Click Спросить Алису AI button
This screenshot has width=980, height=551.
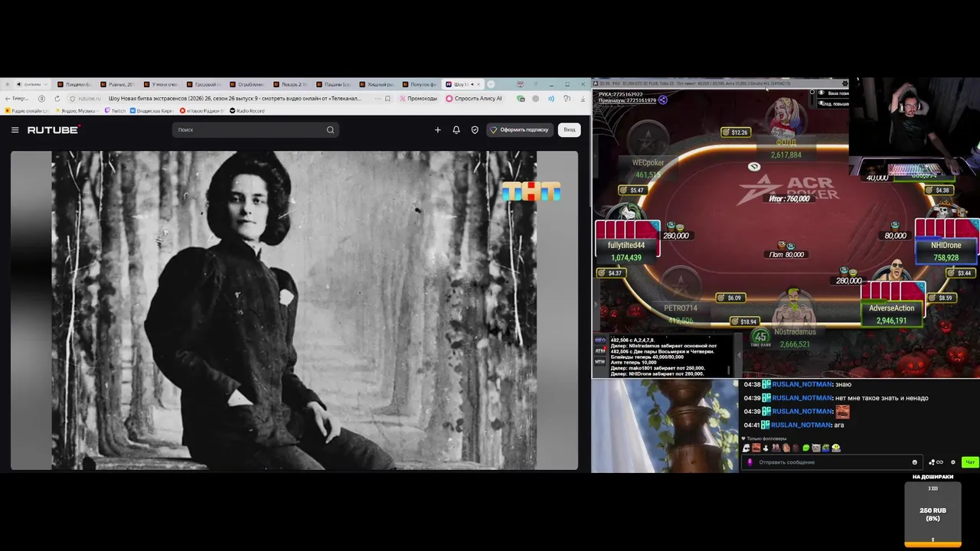coord(474,99)
